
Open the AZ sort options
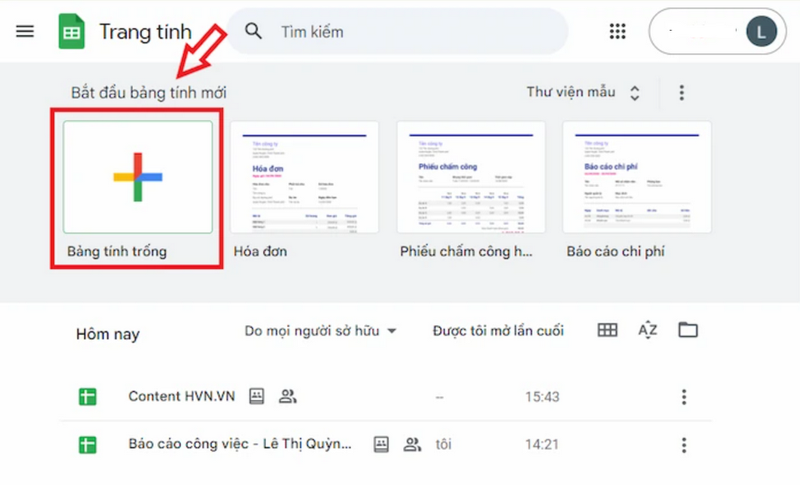tap(647, 330)
